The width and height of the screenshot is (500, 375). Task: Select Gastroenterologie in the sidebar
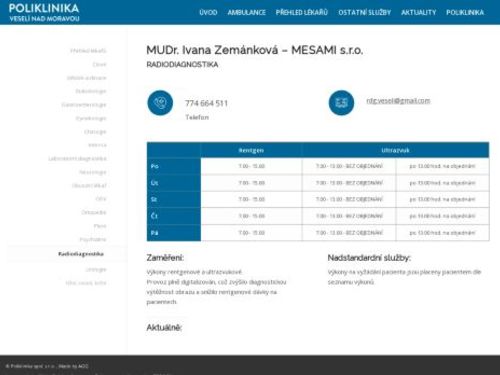tap(84, 105)
